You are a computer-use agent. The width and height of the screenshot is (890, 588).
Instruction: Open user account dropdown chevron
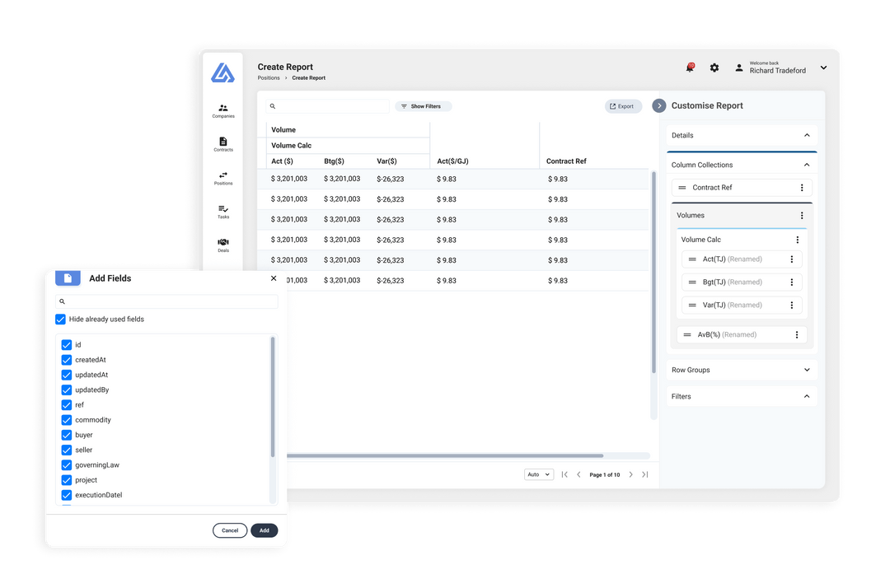(x=823, y=68)
